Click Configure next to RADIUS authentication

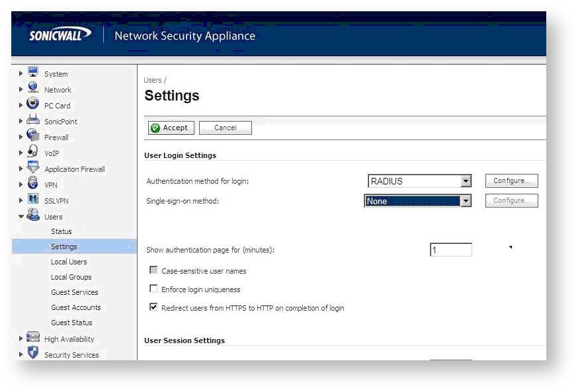(x=511, y=181)
